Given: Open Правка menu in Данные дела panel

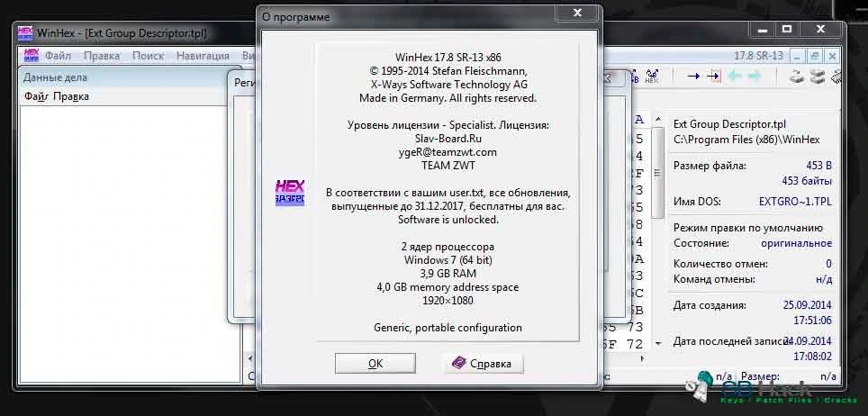Looking at the screenshot, I should tap(71, 96).
